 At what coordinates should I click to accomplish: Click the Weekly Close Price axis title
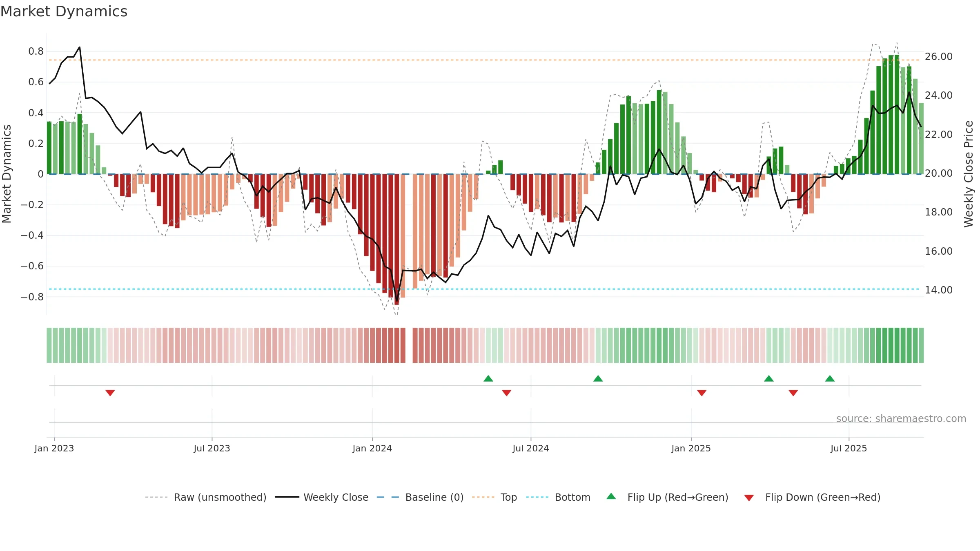point(969,174)
